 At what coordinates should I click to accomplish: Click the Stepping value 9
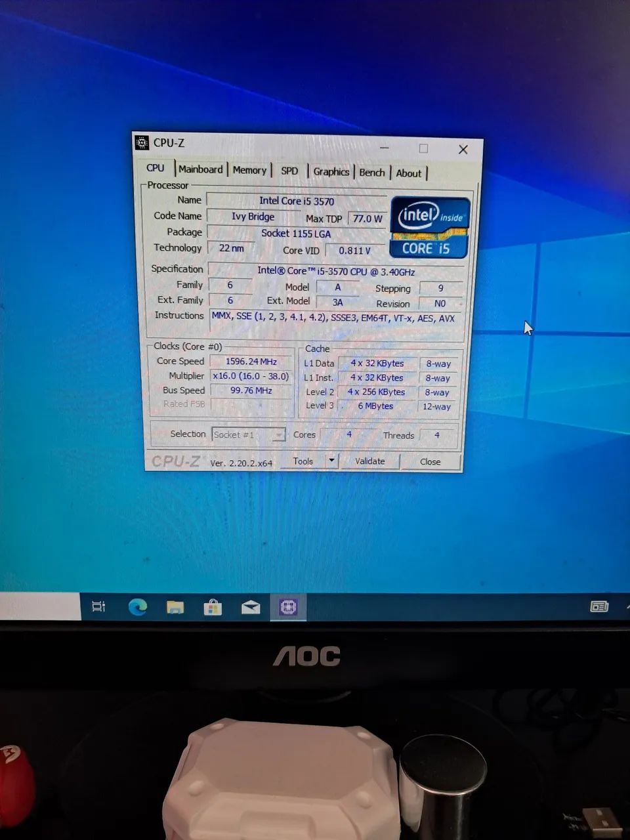pos(440,288)
